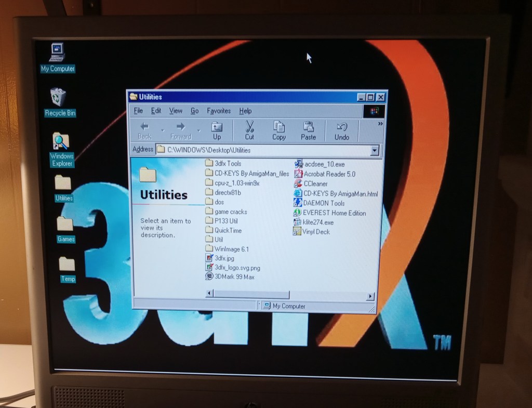Select the Temp folder on desktop
The image size is (532, 408).
[67, 265]
